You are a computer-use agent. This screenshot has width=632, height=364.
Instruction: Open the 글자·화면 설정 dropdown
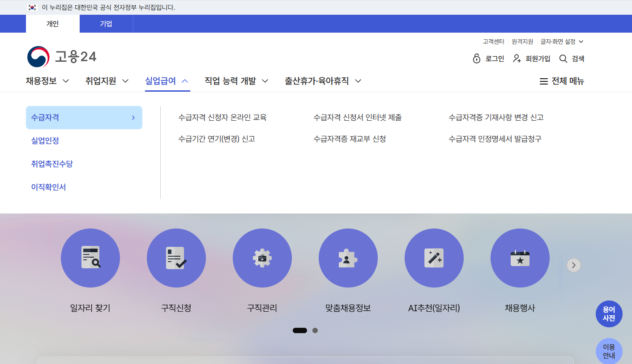pos(562,42)
